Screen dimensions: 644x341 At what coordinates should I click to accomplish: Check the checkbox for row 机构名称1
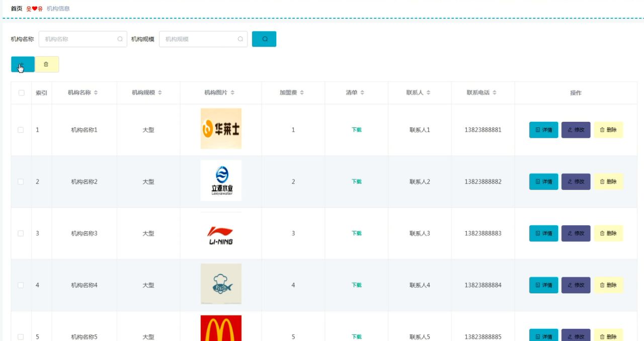click(x=21, y=130)
